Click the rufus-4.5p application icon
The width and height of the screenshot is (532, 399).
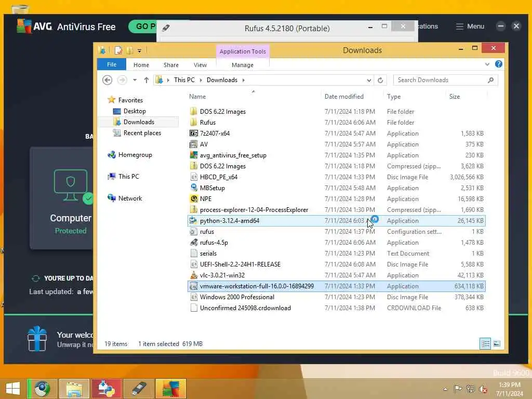[193, 242]
